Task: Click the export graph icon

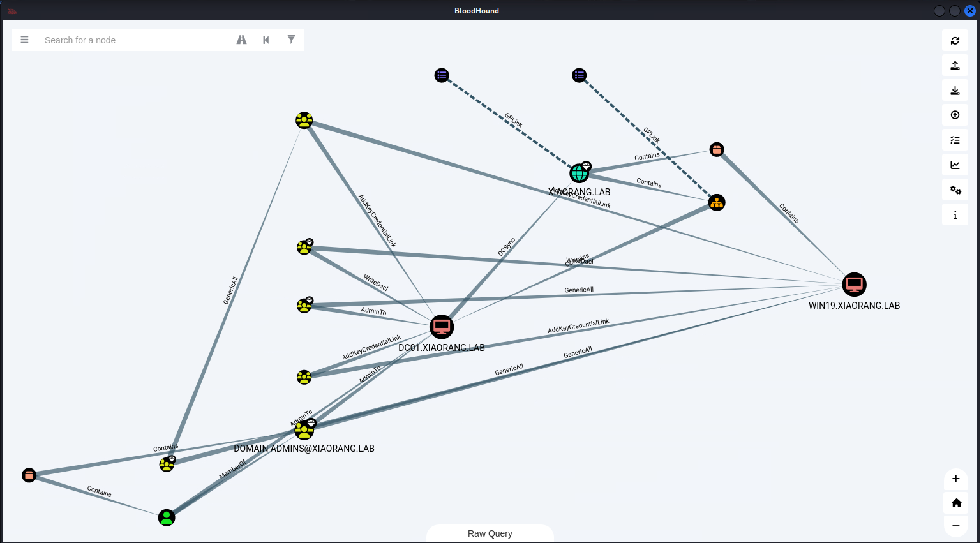Action: 955,65
